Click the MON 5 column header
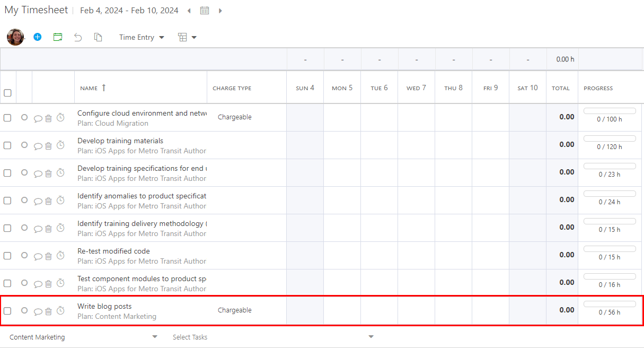The width and height of the screenshot is (644, 348). point(342,88)
